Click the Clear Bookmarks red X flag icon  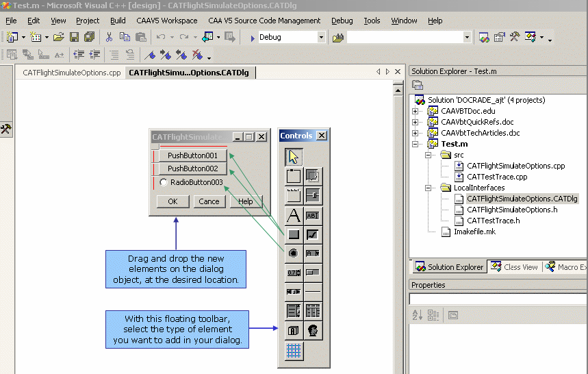197,55
